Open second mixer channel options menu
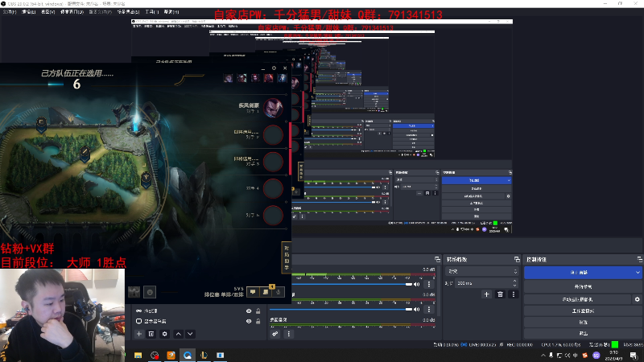Viewport: 644px width, 362px height. 429,310
